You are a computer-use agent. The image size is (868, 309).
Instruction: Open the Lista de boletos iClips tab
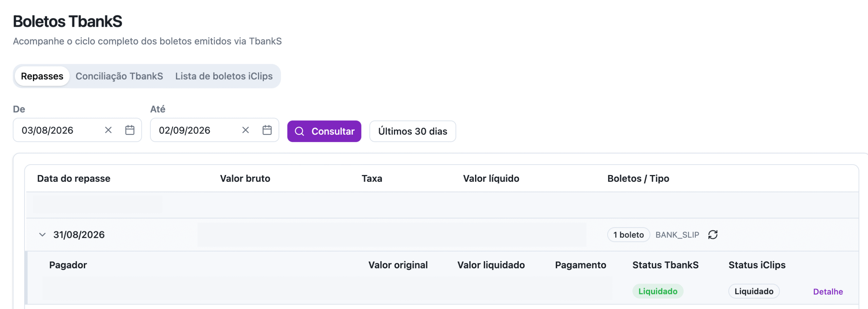224,76
